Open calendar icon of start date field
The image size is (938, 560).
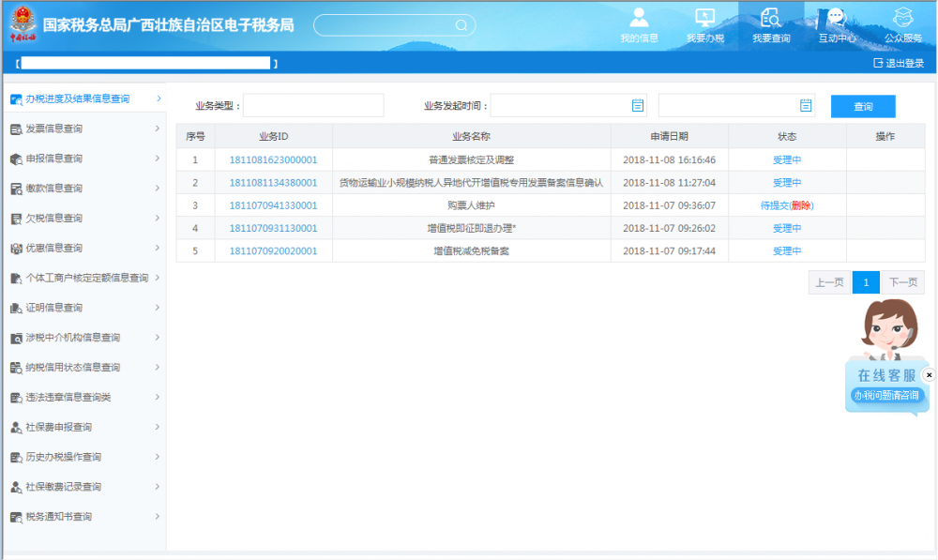(638, 106)
